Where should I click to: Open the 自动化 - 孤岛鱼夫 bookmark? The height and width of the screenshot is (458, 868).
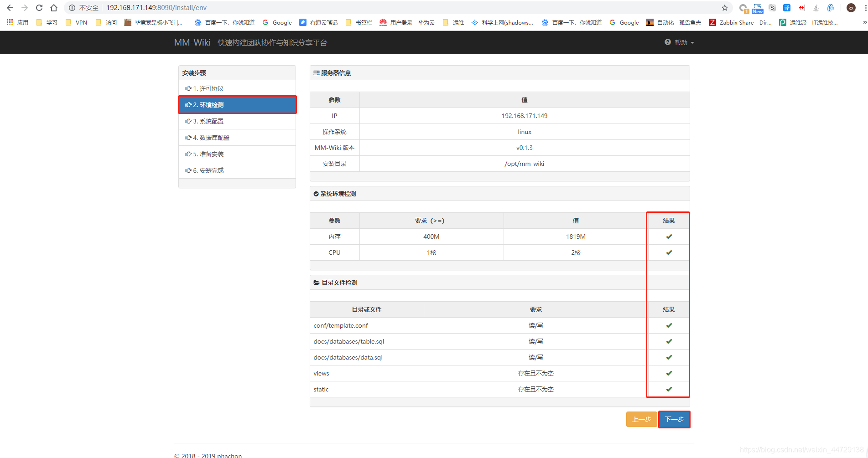[x=674, y=22]
